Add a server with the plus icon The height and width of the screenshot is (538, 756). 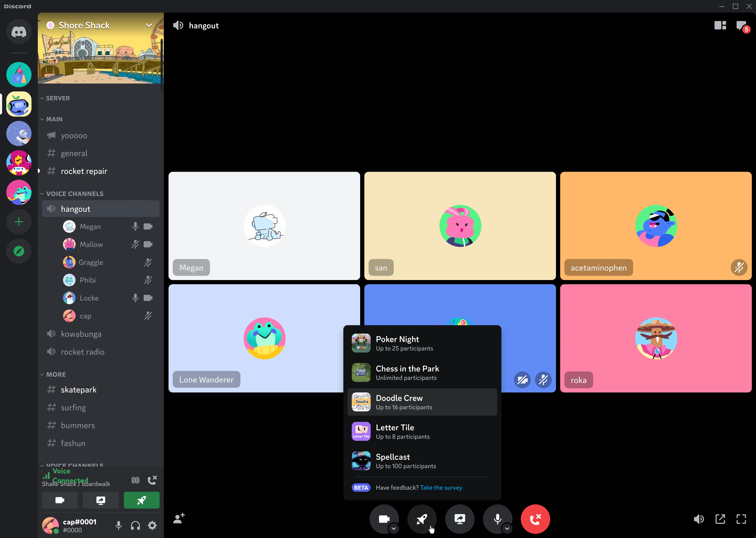[19, 222]
